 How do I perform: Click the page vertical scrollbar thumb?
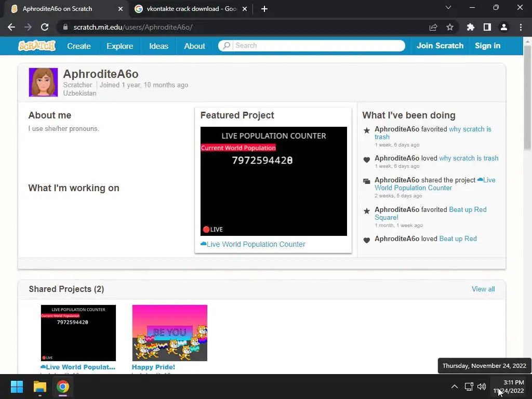pyautogui.click(x=527, y=97)
